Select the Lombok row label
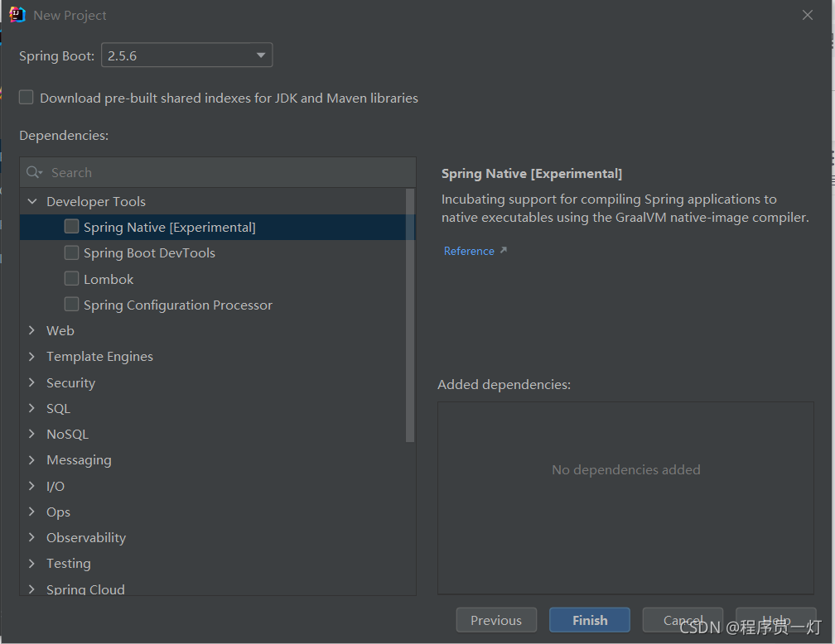The width and height of the screenshot is (835, 644). click(109, 279)
